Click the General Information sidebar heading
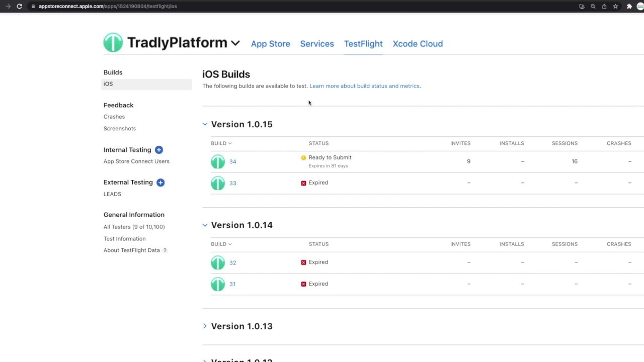The height and width of the screenshot is (362, 644). 134,215
